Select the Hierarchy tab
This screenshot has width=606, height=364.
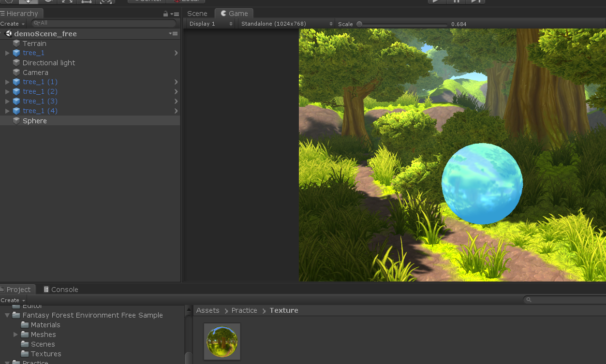[x=22, y=14]
